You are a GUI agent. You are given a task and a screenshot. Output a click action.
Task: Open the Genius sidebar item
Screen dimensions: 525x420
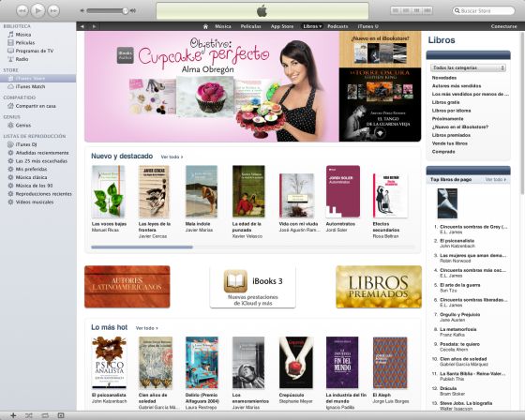[23, 126]
